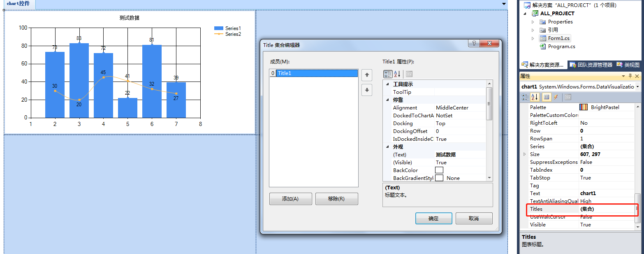Click the DockingOffset value 0

pyautogui.click(x=437, y=131)
